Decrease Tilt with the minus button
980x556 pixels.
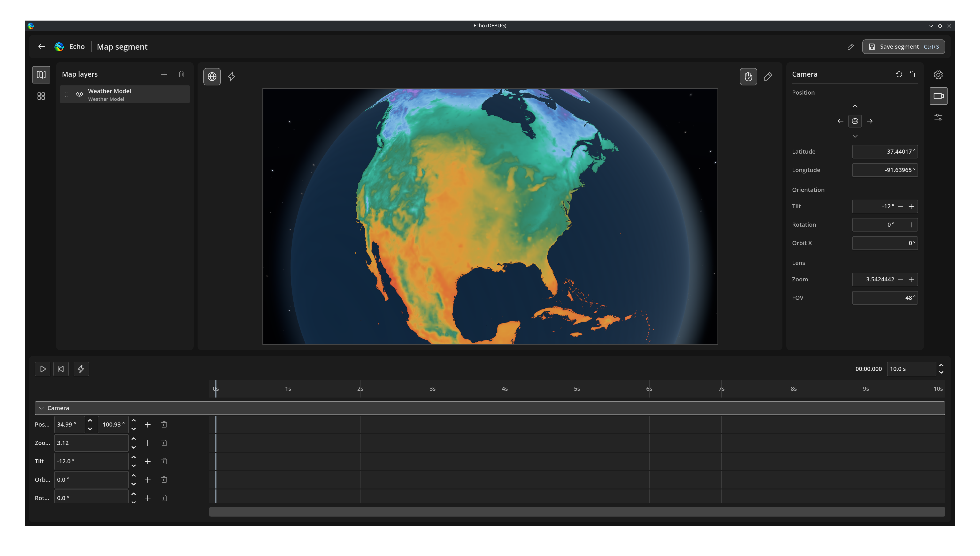click(x=901, y=207)
